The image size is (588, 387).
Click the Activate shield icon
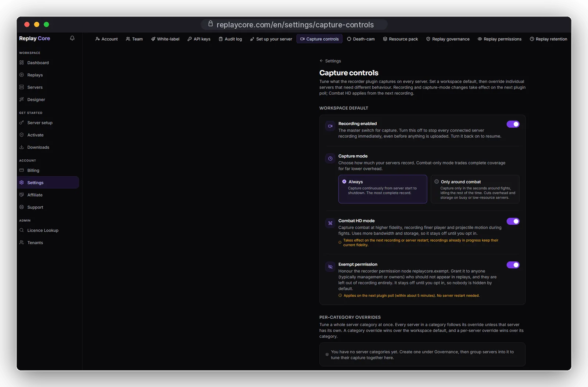[x=22, y=135]
